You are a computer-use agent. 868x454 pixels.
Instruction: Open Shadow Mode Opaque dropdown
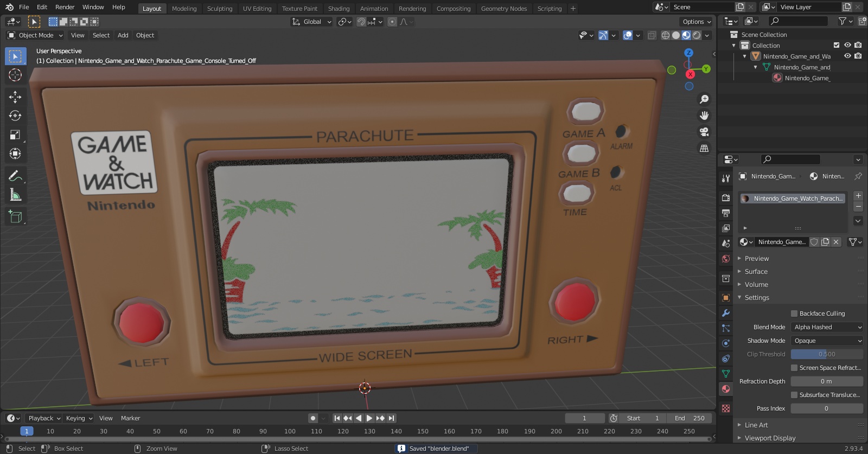[x=827, y=341]
